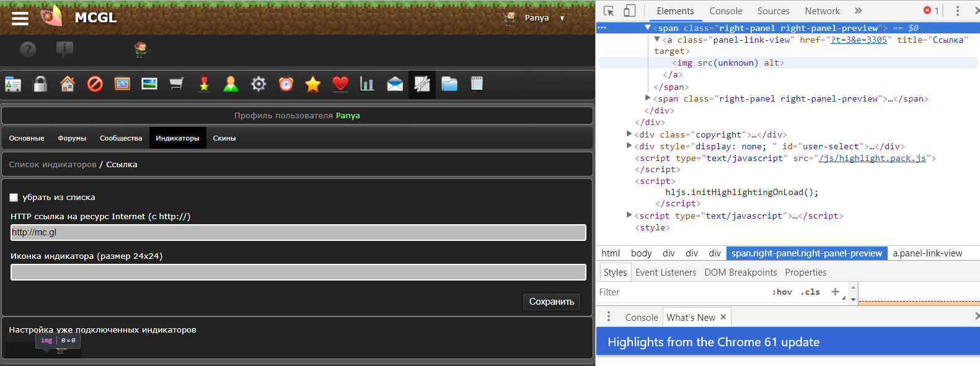The height and width of the screenshot is (366, 980).
Task: Open the green person icon
Action: click(x=231, y=84)
